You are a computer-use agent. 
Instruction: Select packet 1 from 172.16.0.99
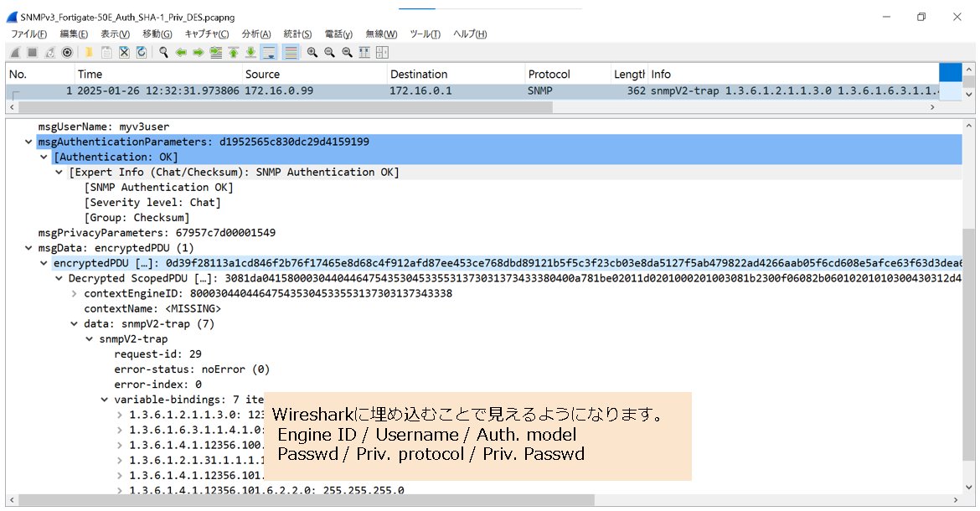pyautogui.click(x=472, y=91)
